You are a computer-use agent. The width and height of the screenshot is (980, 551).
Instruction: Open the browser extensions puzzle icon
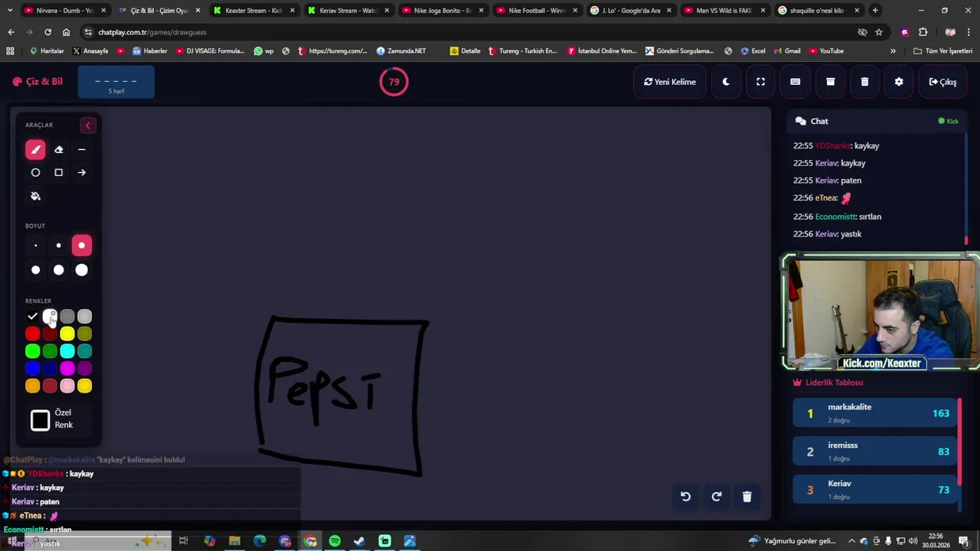[x=923, y=32]
